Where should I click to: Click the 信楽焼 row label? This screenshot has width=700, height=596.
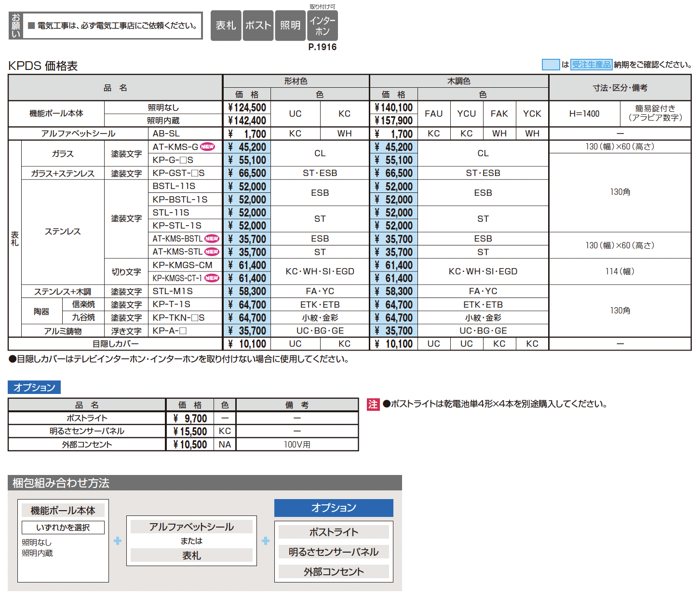[x=83, y=304]
